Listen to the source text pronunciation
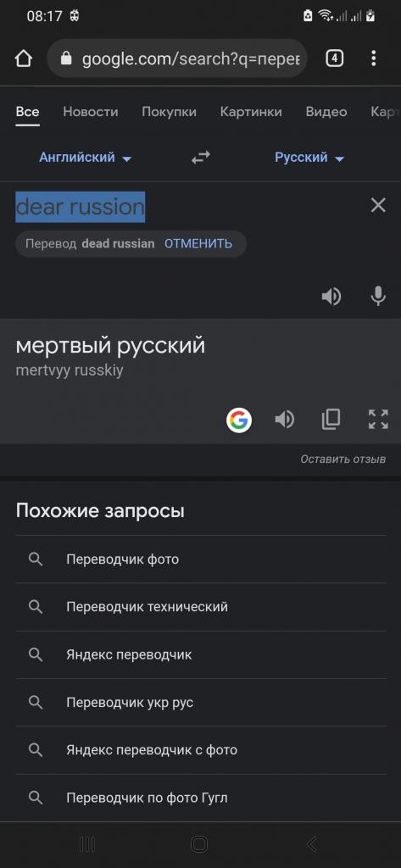Viewport: 401px width, 868px height. tap(331, 297)
